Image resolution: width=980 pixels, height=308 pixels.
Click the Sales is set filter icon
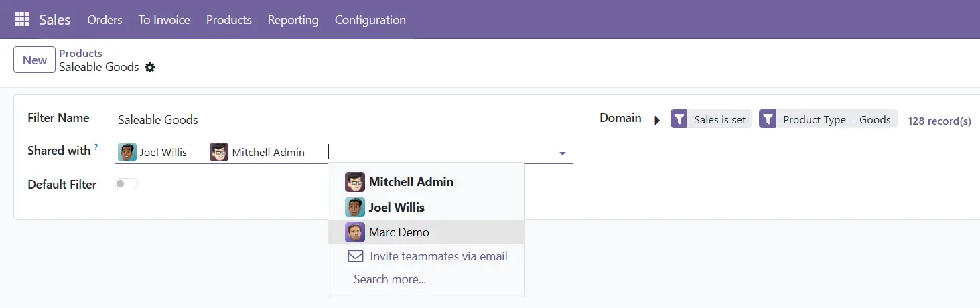679,119
